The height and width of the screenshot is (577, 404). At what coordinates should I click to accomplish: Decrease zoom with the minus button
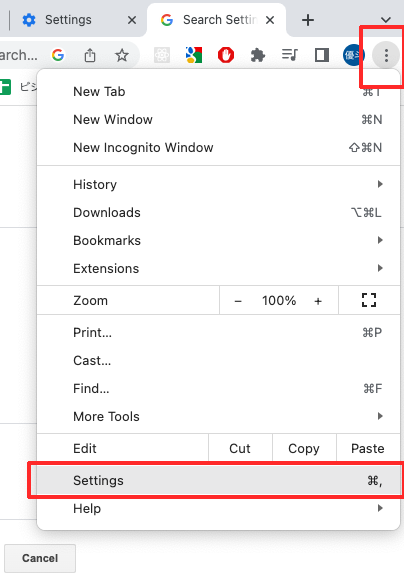238,301
